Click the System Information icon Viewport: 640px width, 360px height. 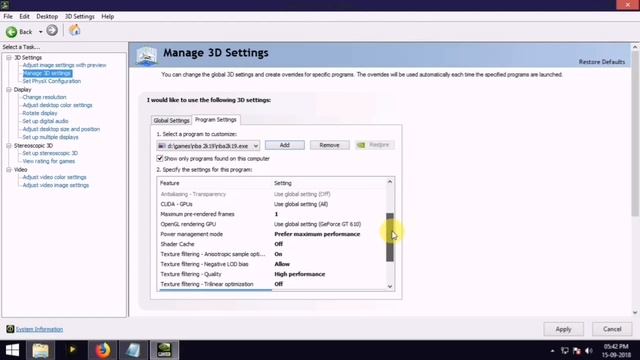(x=10, y=329)
